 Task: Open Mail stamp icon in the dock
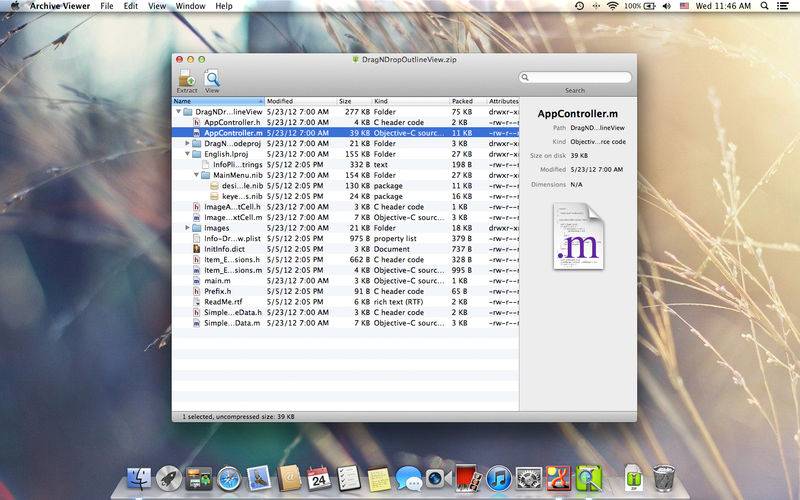259,479
